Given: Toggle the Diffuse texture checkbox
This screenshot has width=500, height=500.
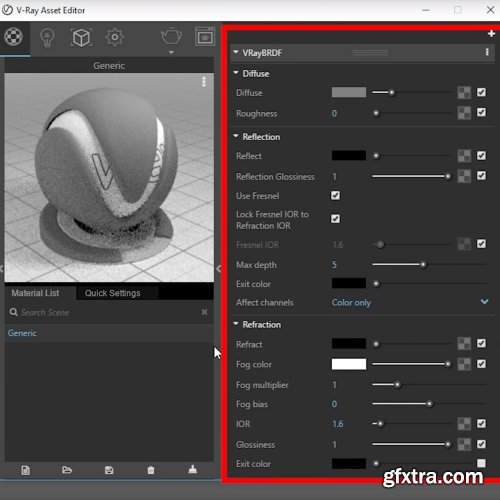Looking at the screenshot, I should (x=481, y=92).
